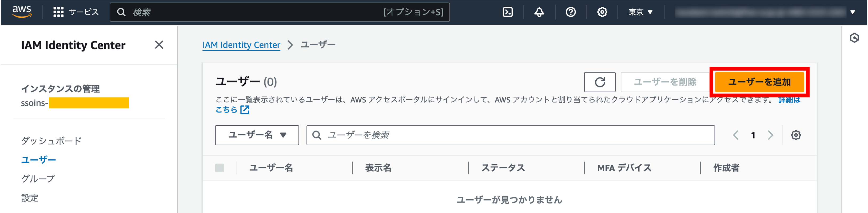Click the IAM Identity Center breadcrumb link

coord(241,45)
